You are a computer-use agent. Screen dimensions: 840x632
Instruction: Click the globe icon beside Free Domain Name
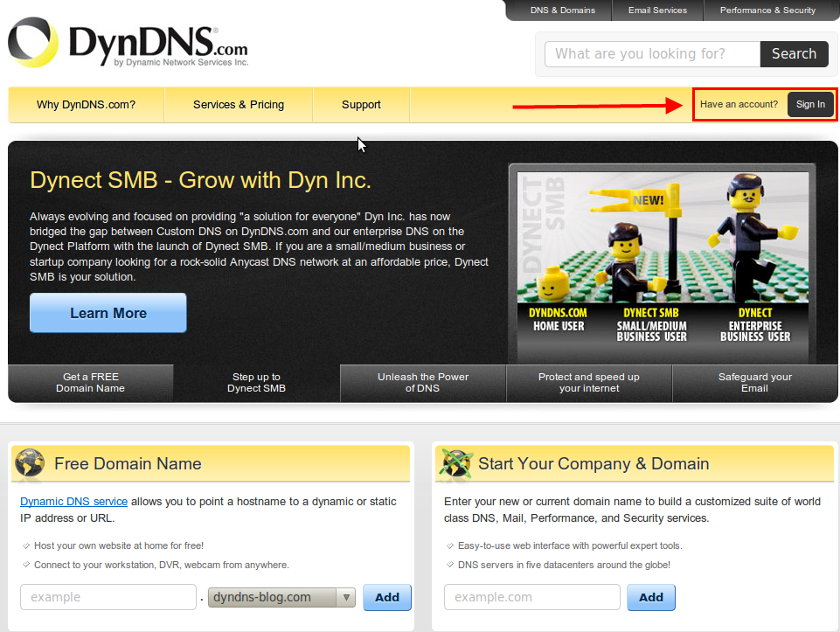click(x=30, y=462)
